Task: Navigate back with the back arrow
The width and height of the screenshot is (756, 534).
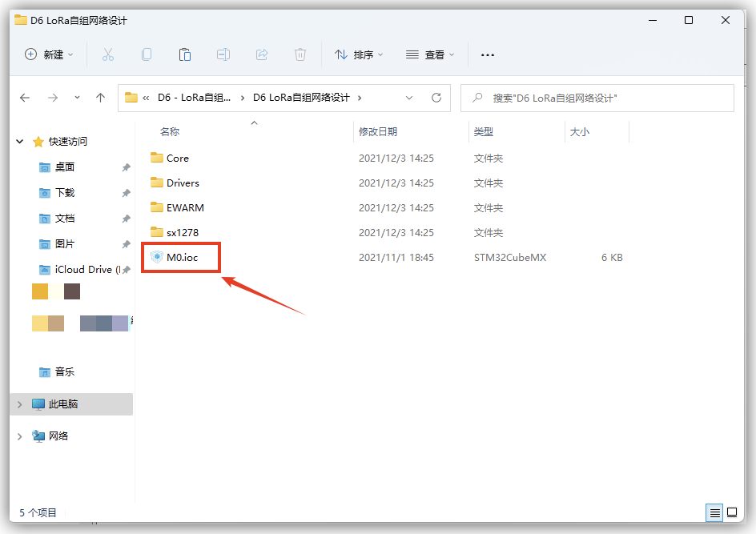Action: (x=24, y=97)
